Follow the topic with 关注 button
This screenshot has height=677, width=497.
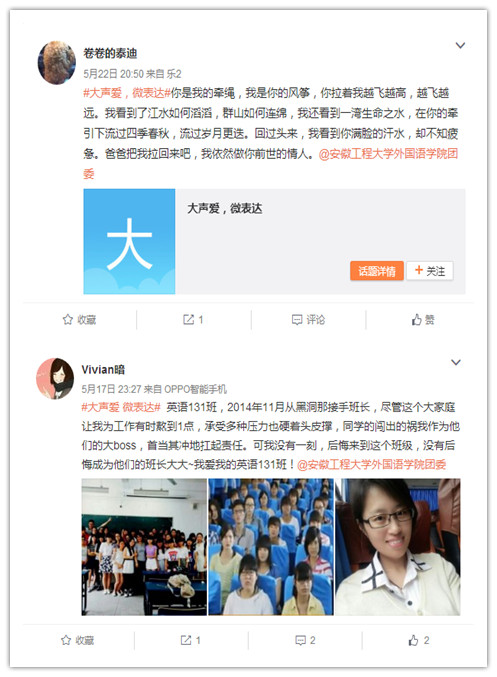point(430,271)
